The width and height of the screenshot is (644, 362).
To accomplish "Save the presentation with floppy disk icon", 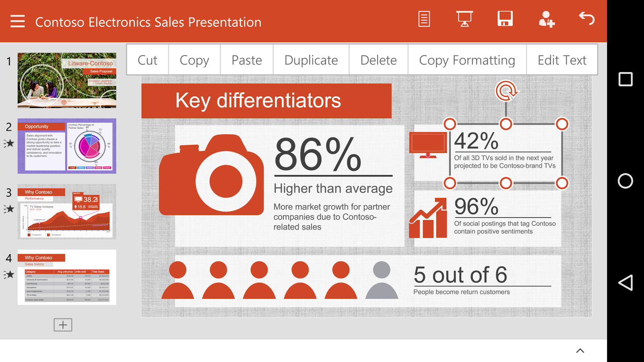I will [505, 19].
